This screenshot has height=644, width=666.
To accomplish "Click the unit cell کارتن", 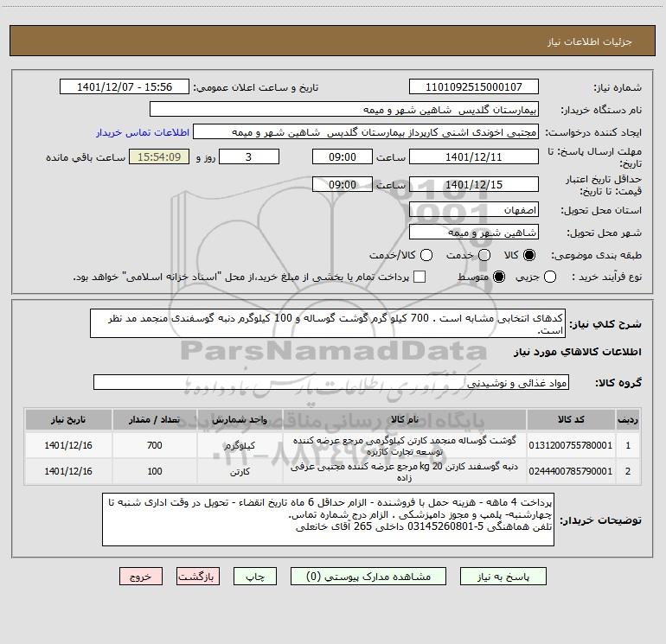I will (240, 471).
